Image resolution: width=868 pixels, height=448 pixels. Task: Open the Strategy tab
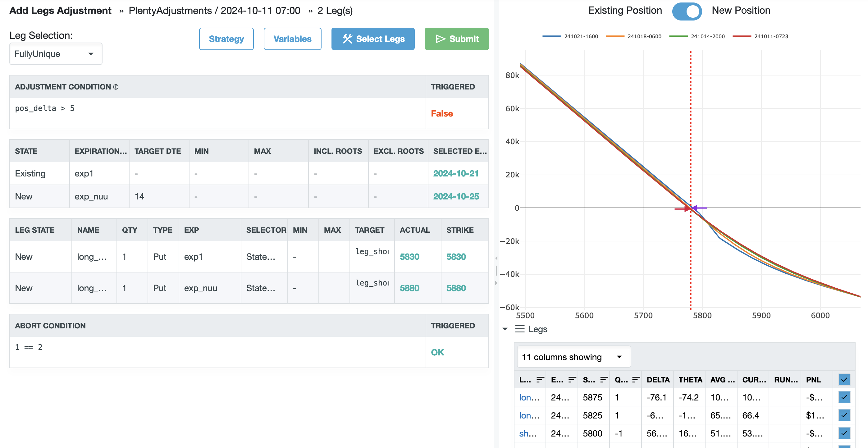click(x=226, y=39)
